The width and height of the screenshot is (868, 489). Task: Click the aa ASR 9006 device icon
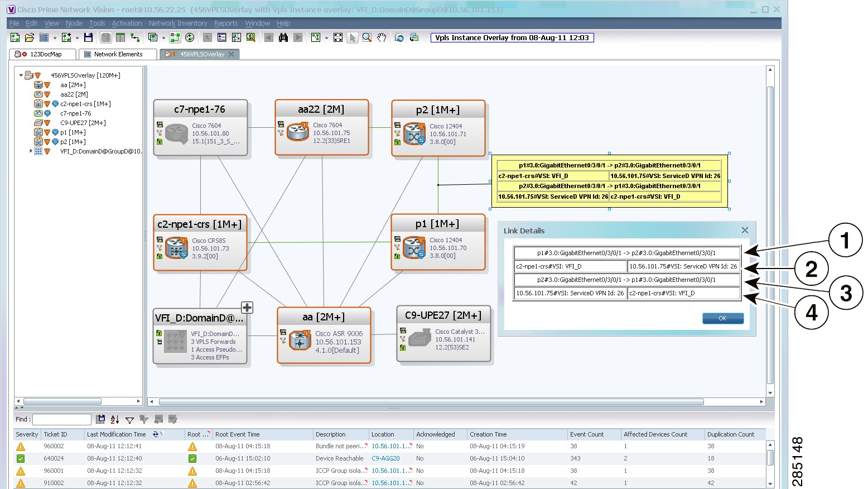coord(300,339)
